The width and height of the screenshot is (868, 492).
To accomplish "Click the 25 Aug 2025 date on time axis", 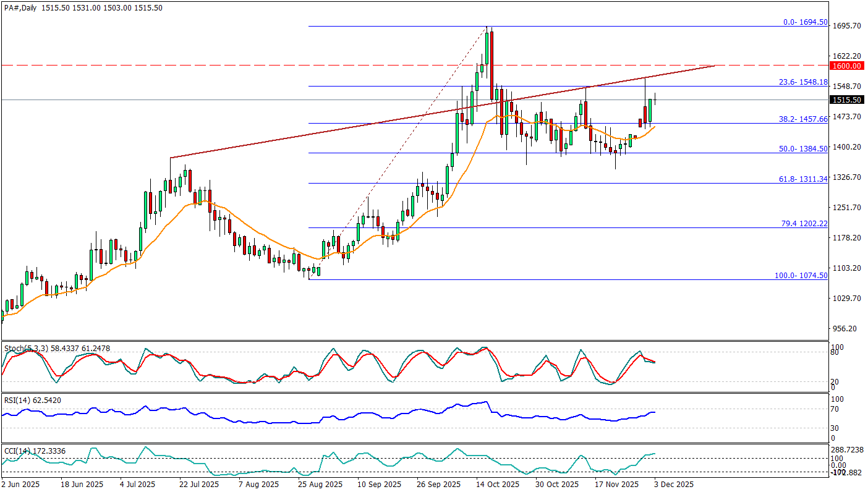I will [x=320, y=485].
